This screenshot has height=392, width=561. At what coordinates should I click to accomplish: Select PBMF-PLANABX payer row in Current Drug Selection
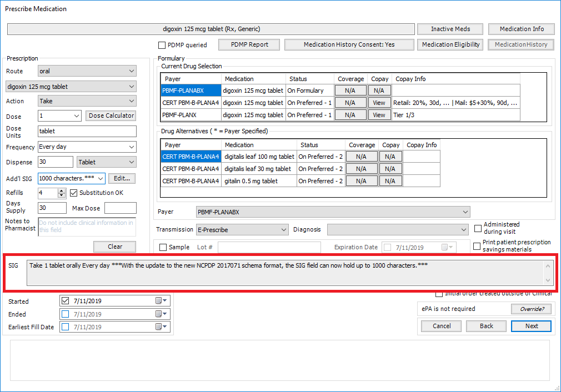pyautogui.click(x=191, y=91)
